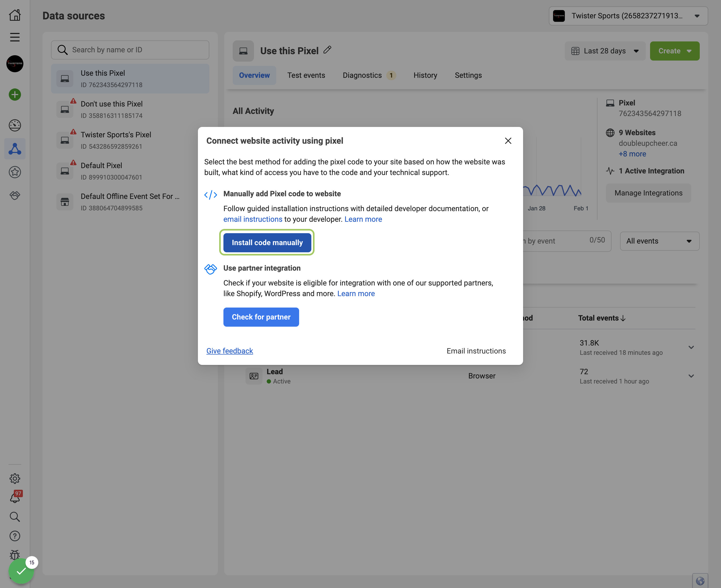Close the Connect website activity dialog
The width and height of the screenshot is (721, 588).
click(508, 140)
